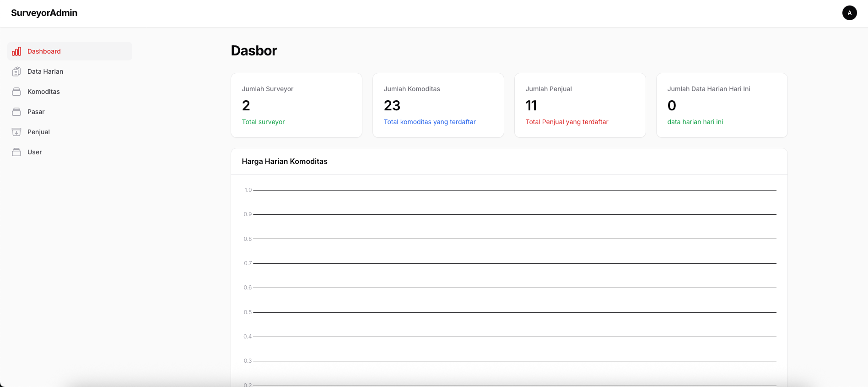Click the Jumlah Penjual card

click(x=580, y=105)
